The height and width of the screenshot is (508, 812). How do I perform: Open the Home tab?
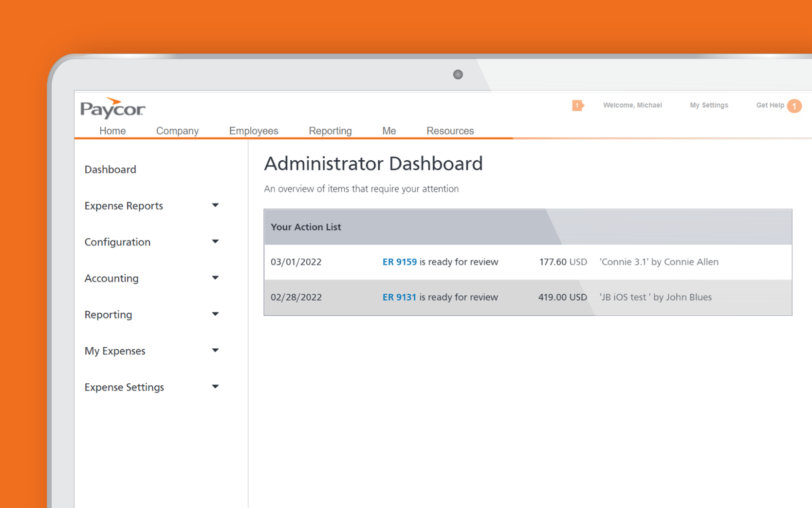[x=112, y=131]
